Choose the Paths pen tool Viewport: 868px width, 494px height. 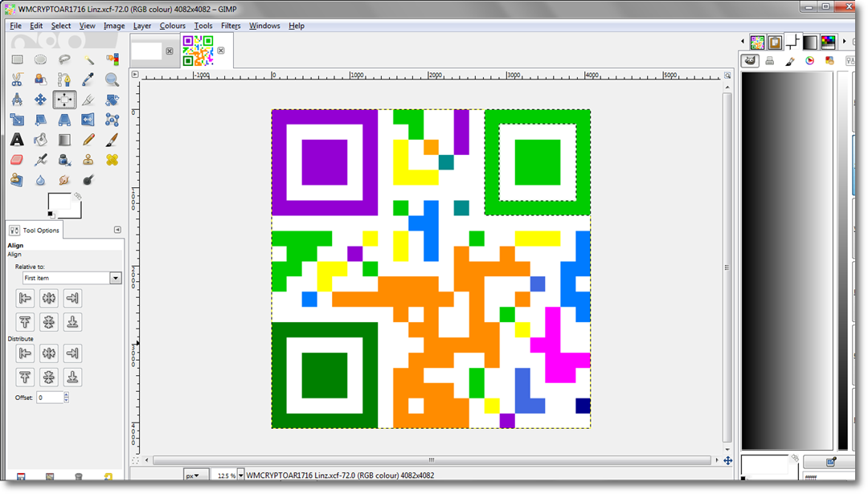pos(64,80)
